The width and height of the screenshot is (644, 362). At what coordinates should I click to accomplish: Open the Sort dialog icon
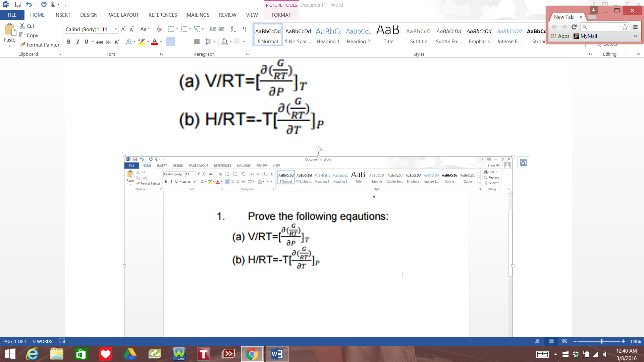point(233,29)
